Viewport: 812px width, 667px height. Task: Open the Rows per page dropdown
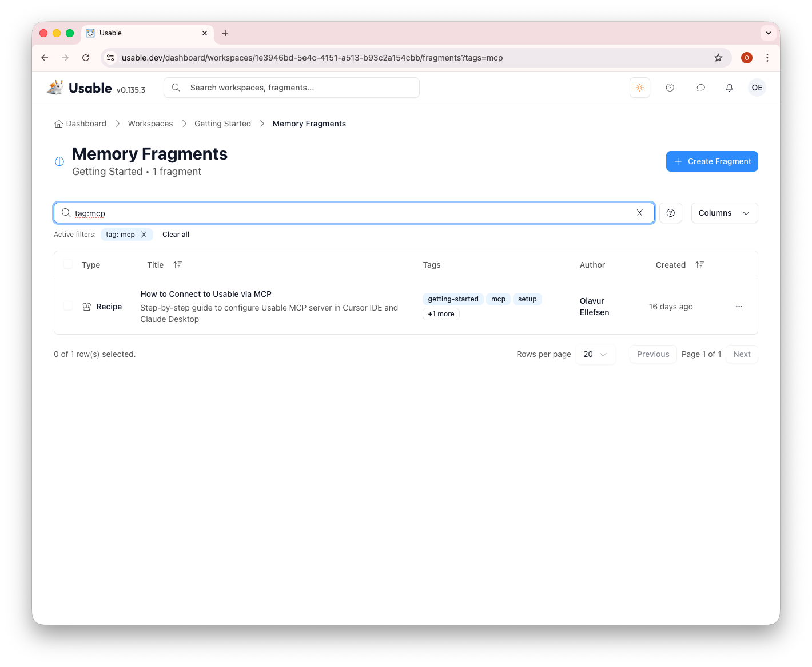pyautogui.click(x=595, y=354)
